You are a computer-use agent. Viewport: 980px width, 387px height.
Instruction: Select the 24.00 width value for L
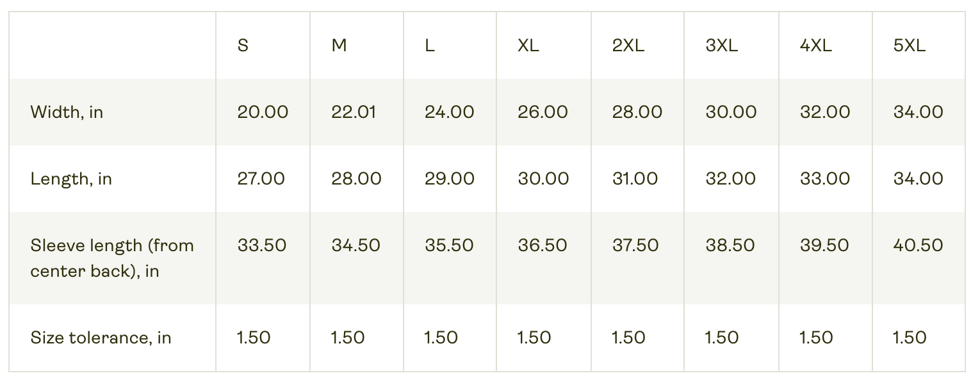(x=450, y=112)
